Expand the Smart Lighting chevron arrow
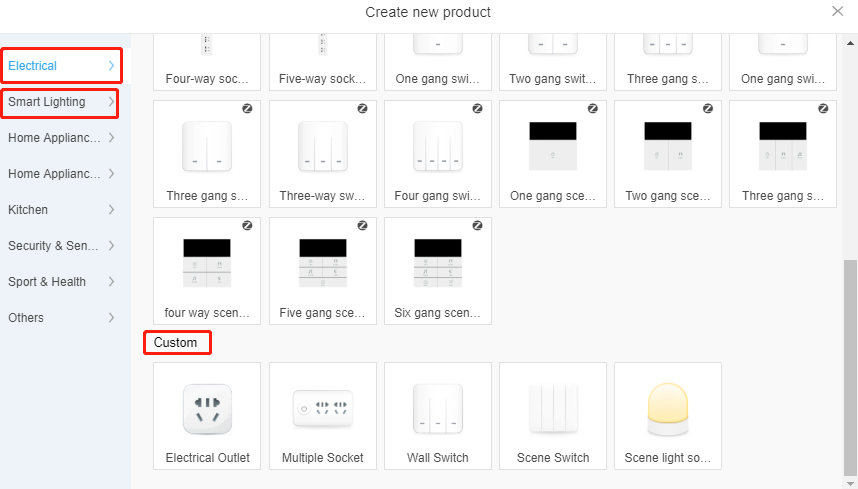This screenshot has width=858, height=489. point(111,102)
